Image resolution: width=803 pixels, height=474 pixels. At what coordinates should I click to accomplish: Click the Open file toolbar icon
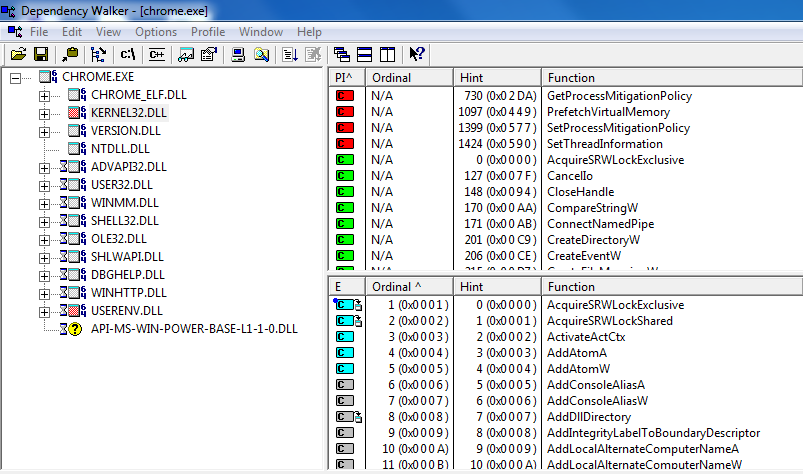[18, 54]
